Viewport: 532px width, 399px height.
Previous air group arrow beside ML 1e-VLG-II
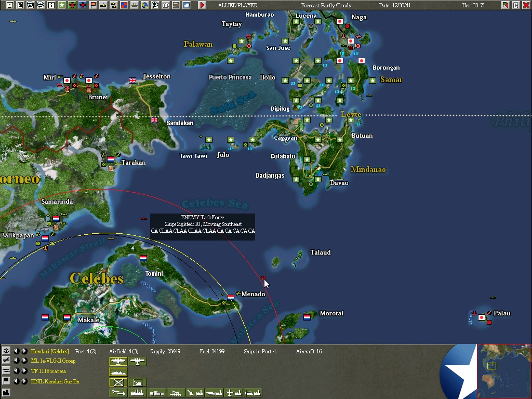[16, 361]
